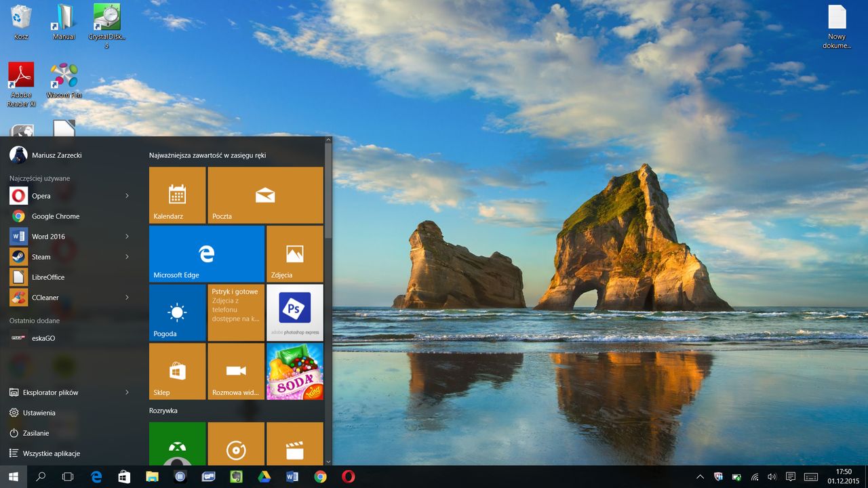The width and height of the screenshot is (868, 488).
Task: Open Evernote from the taskbar
Action: coord(236,476)
